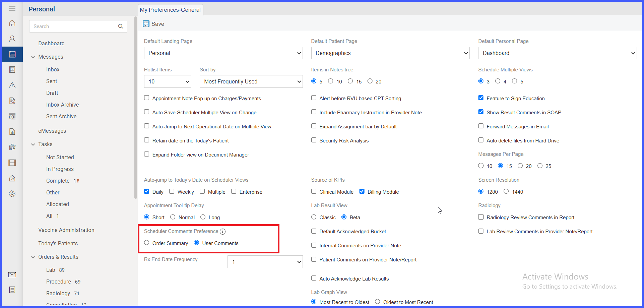The width and height of the screenshot is (644, 308).
Task: Select 1440 screen resolution
Action: tap(506, 191)
